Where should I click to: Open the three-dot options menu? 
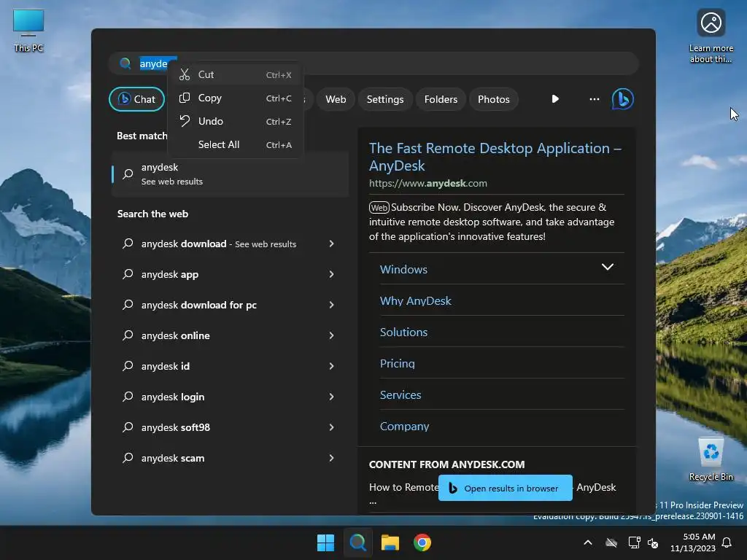click(594, 99)
